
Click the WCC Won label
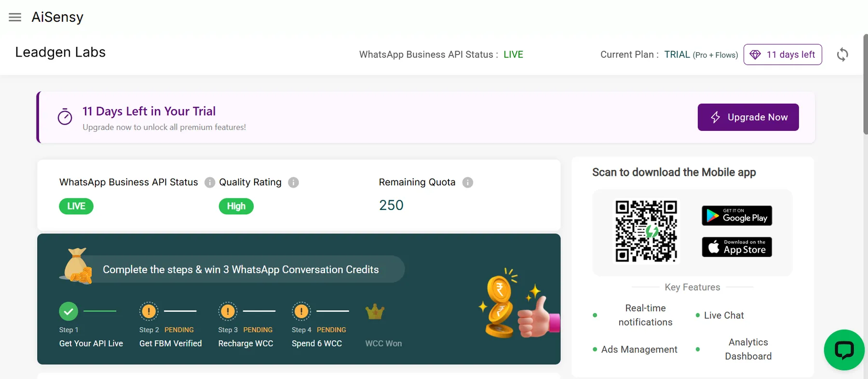383,343
